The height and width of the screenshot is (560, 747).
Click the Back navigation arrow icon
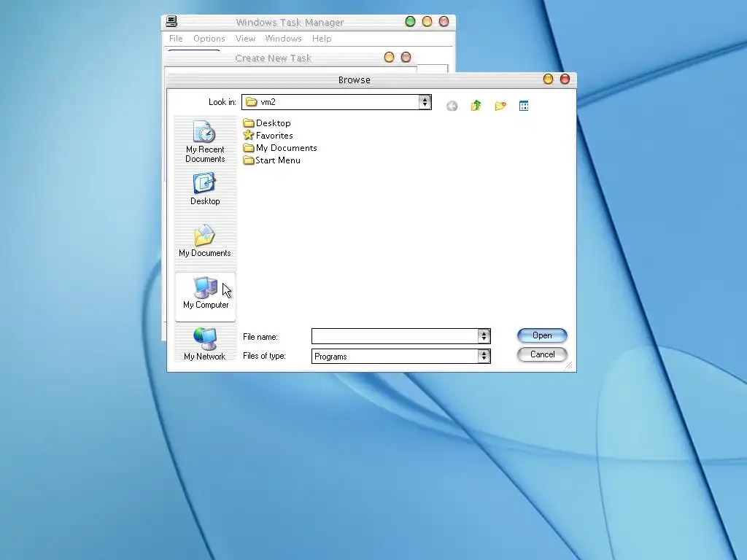pos(452,106)
